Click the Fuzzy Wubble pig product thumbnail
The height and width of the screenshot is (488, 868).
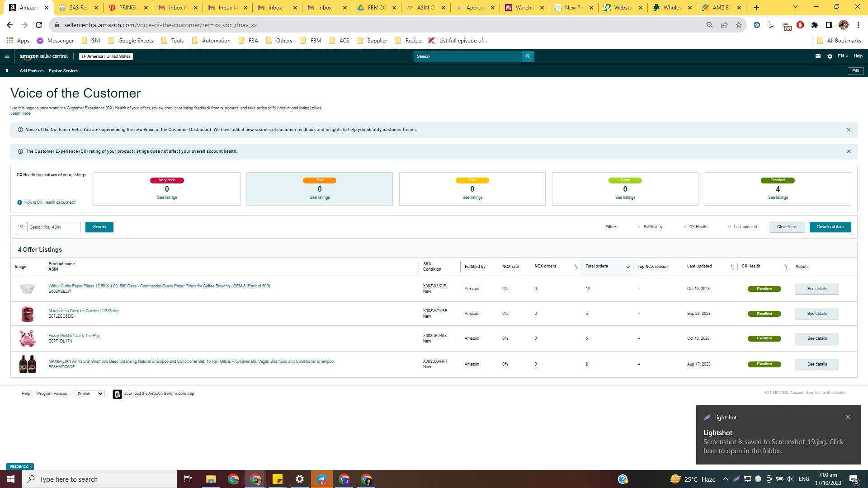[27, 338]
